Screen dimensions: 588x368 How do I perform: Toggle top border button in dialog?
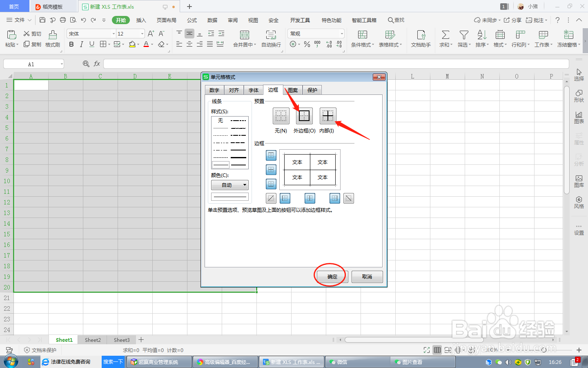(271, 155)
